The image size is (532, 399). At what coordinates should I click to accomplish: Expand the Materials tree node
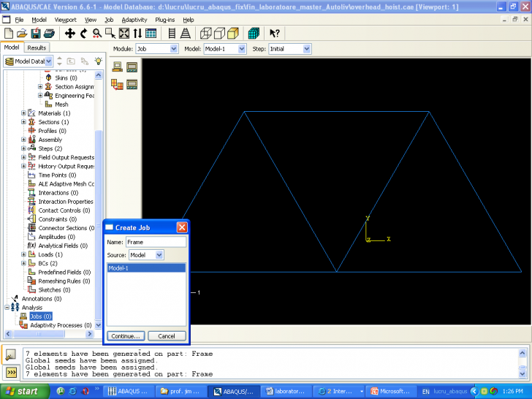[23, 113]
